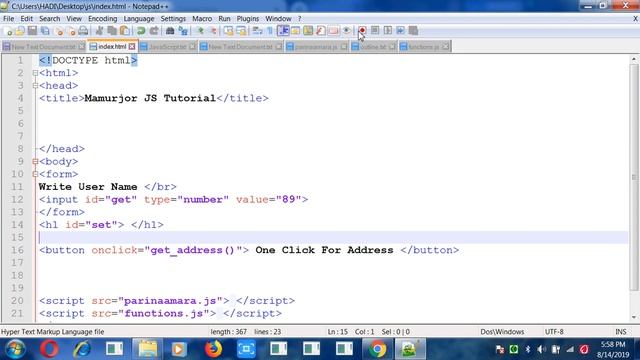Open Find using the binoculars icon
640x360 pixels.
(x=170, y=31)
